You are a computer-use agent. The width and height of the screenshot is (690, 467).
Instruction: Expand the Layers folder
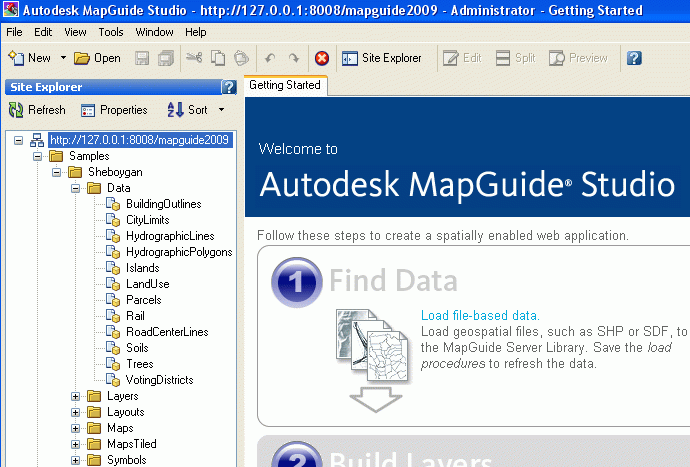coord(75,397)
